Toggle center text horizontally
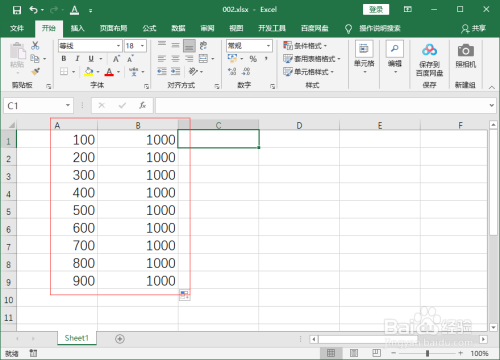This screenshot has width=500, height=360. point(175,59)
